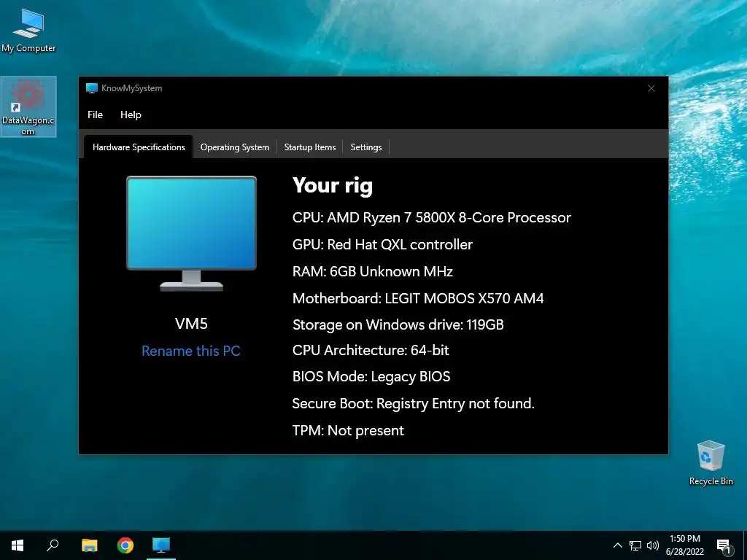
Task: Open the notification center icon
Action: pos(724,546)
